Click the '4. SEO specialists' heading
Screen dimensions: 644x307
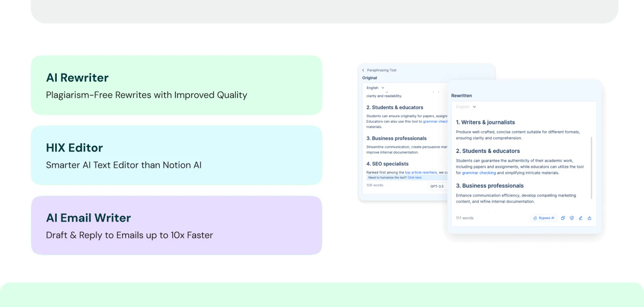tap(387, 164)
